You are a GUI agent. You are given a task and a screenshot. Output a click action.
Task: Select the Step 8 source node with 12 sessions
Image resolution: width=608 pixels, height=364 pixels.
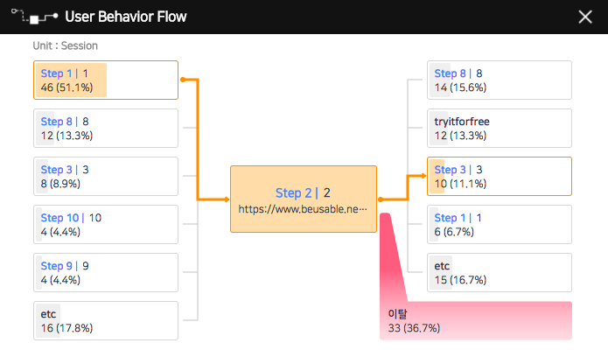point(106,128)
